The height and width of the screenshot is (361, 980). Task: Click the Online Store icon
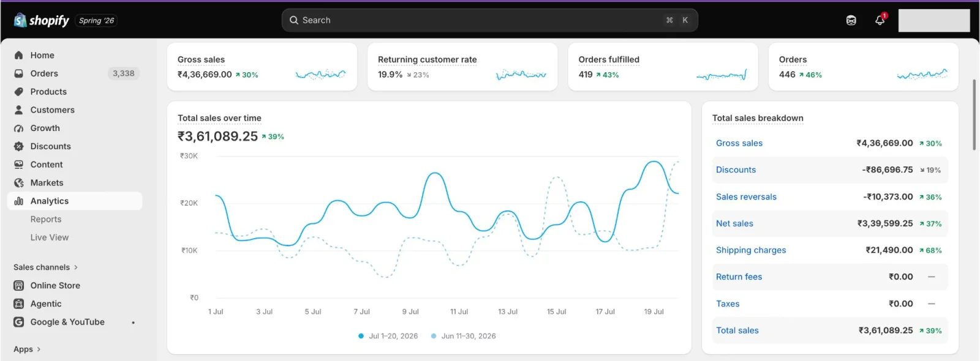point(19,286)
